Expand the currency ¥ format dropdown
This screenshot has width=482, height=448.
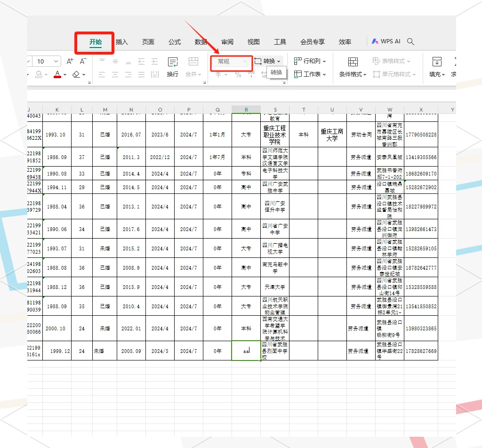226,74
